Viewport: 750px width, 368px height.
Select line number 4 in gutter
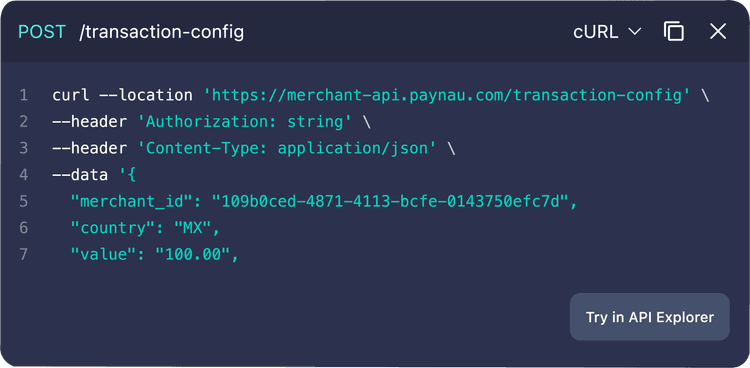tap(23, 175)
